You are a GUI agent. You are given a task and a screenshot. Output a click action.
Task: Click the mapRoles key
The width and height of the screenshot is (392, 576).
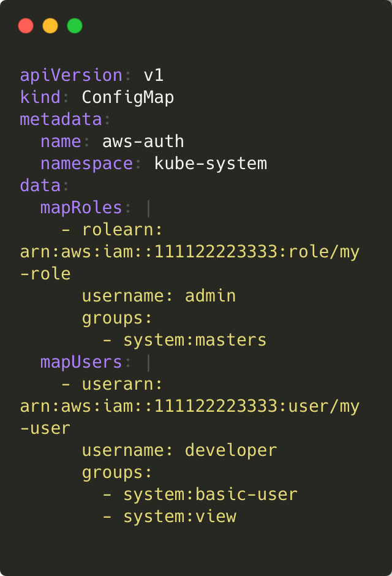click(x=81, y=208)
